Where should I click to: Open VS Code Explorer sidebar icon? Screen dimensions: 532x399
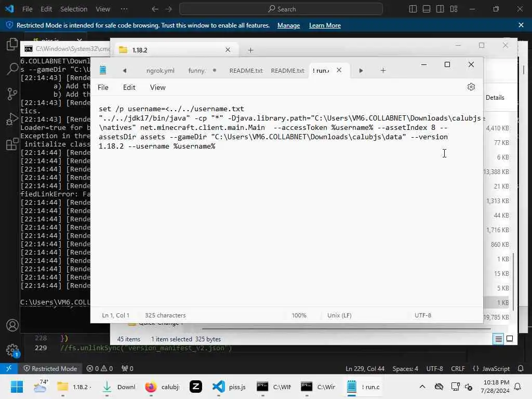point(12,44)
